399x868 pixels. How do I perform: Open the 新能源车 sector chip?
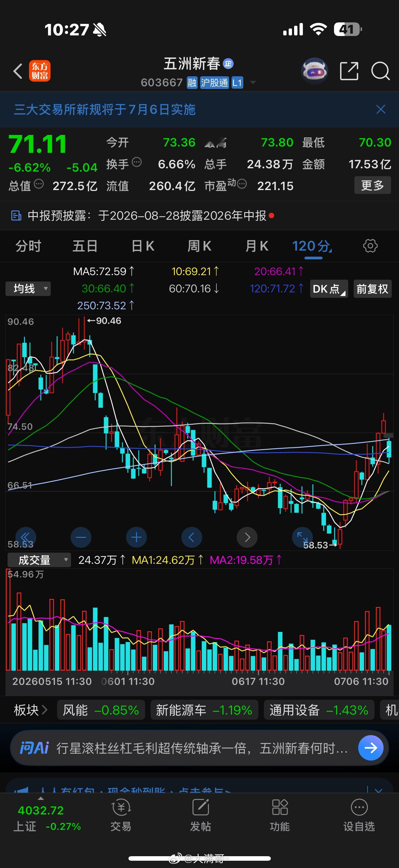pos(204,710)
